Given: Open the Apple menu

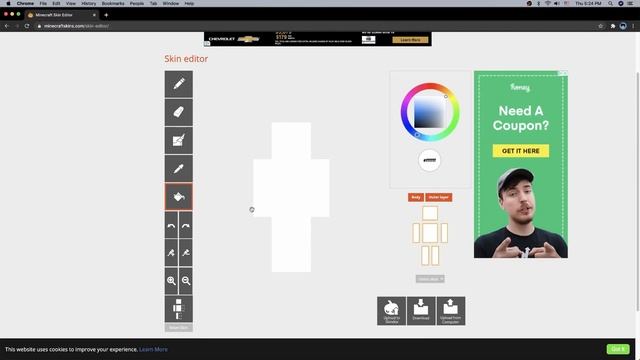Looking at the screenshot, I should point(8,3).
